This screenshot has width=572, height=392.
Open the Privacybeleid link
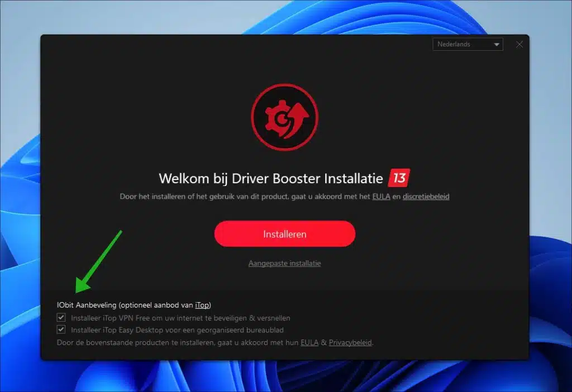tap(350, 343)
